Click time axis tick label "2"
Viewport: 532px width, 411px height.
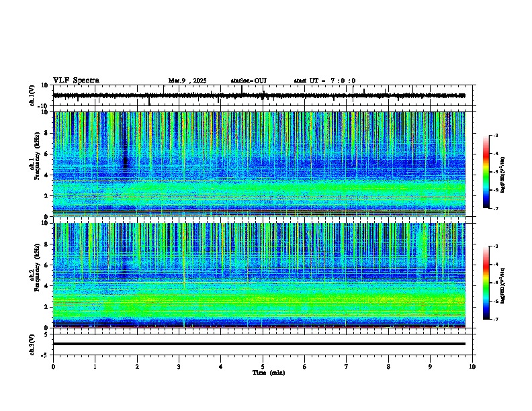tap(137, 367)
